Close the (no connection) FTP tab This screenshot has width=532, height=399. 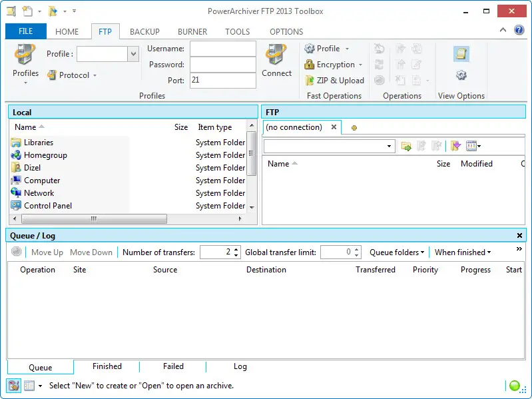pos(334,127)
